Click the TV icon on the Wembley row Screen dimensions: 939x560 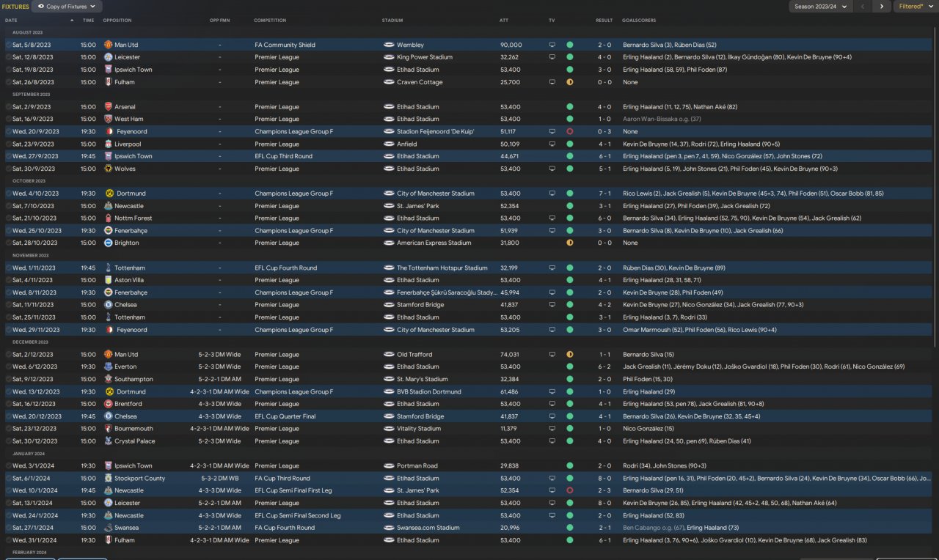coord(552,45)
